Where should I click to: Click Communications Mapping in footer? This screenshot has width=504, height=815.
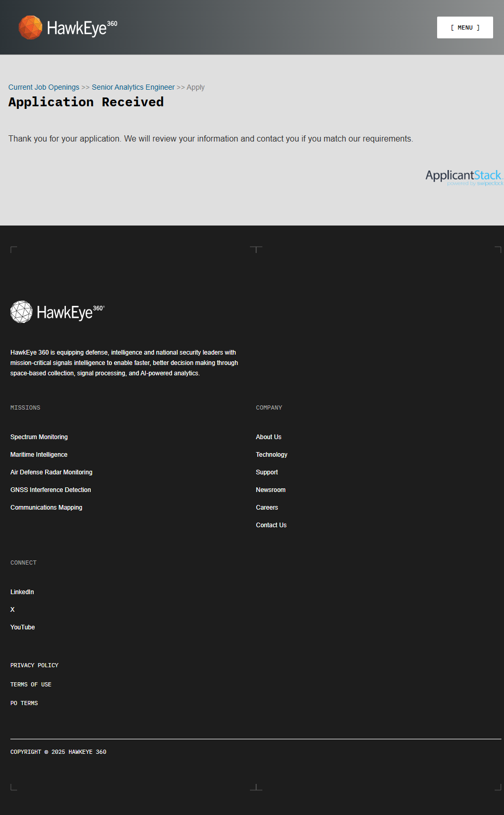(46, 508)
